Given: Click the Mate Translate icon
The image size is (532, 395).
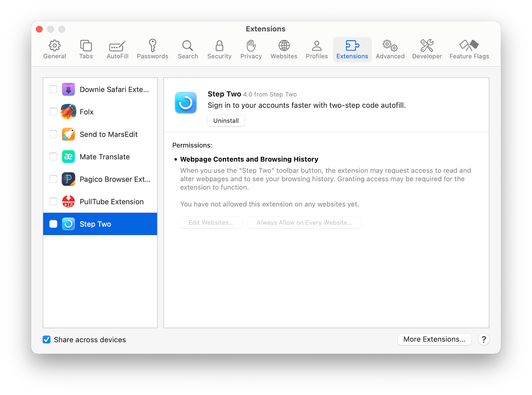Looking at the screenshot, I should click(68, 157).
